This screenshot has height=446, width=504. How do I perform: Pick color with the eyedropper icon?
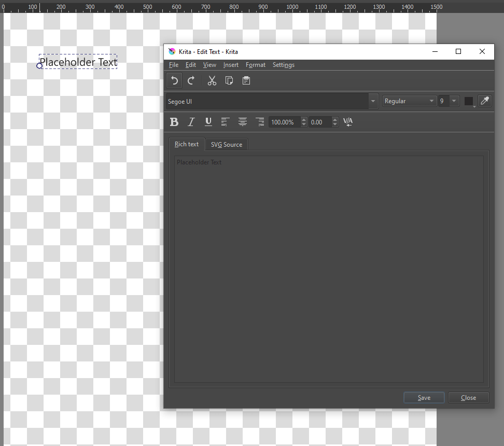pos(484,101)
